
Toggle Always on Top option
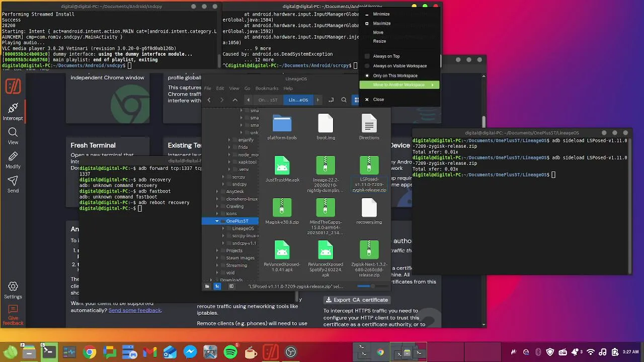tap(386, 56)
